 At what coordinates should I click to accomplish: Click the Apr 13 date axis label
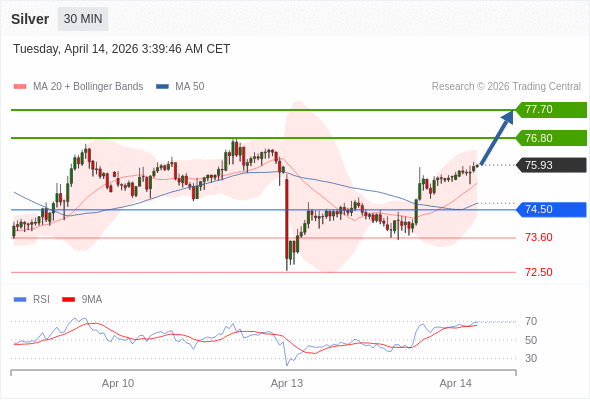pos(287,383)
